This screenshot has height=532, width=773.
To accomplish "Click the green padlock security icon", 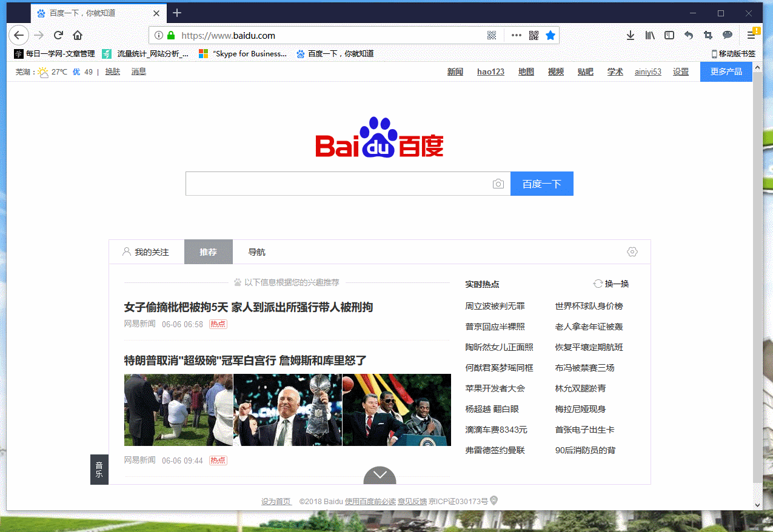I will (171, 36).
